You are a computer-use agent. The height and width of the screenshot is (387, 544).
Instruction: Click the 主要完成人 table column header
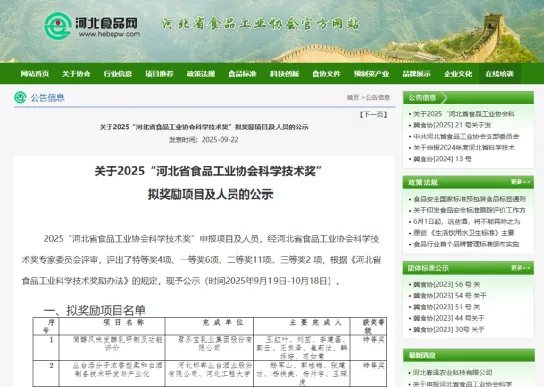315,322
